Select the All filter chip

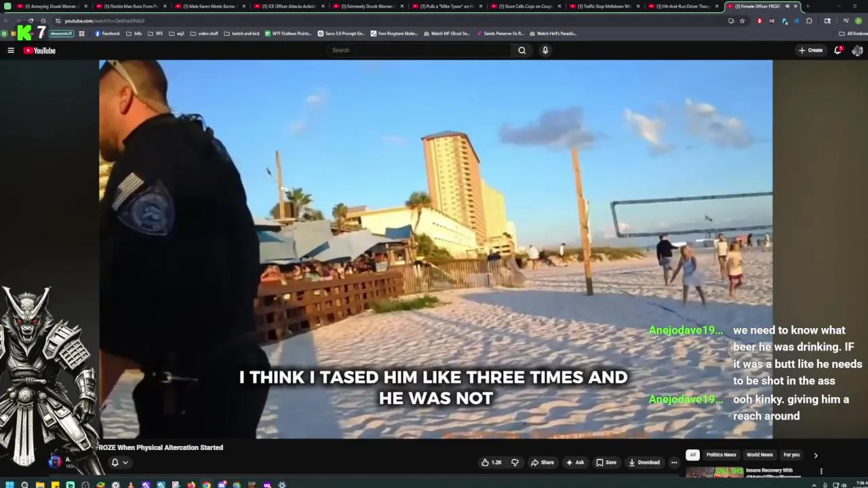coord(692,455)
